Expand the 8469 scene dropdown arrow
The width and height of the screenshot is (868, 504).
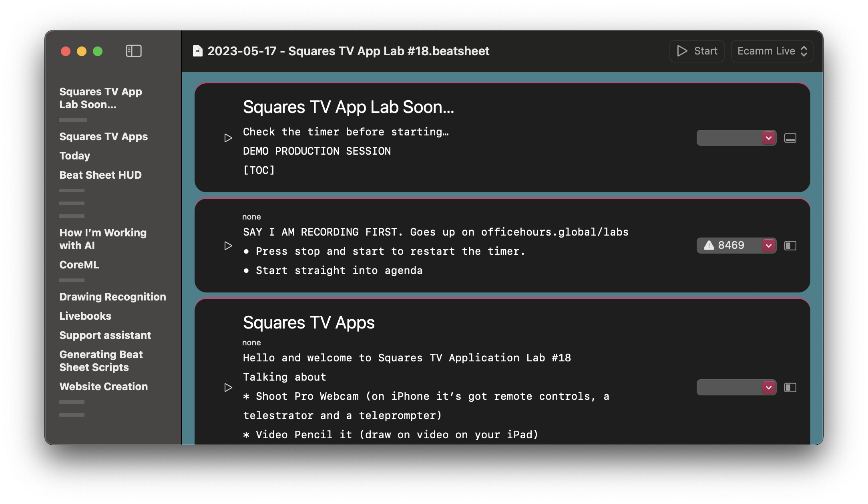(x=768, y=246)
